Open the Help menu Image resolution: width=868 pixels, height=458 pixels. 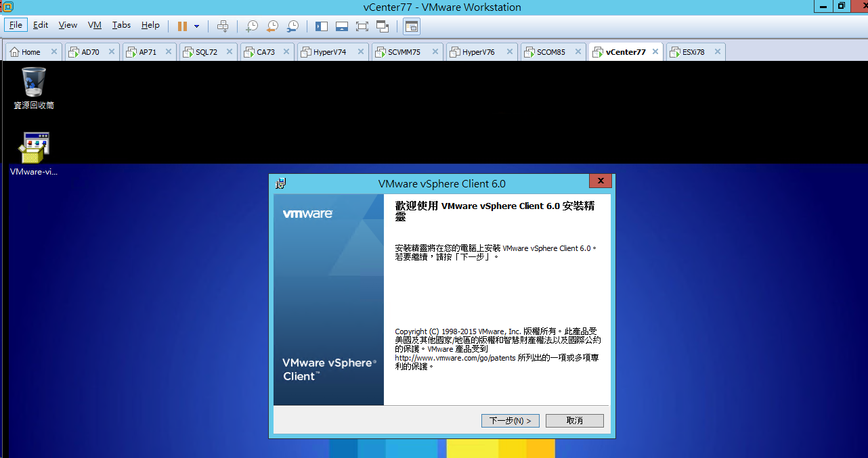coord(150,25)
